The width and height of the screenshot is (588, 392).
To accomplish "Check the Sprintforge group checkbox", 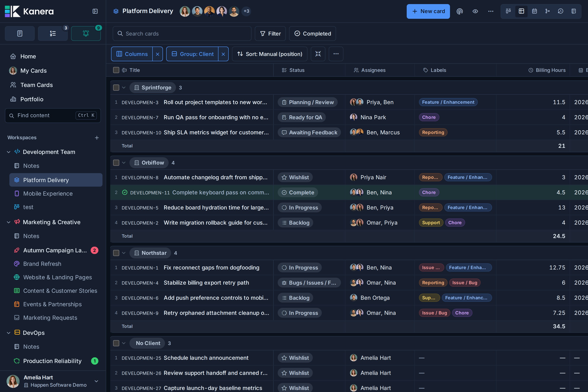I will 116,88.
